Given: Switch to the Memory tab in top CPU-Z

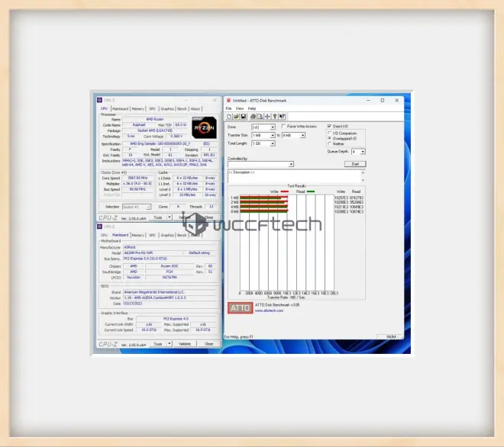Looking at the screenshot, I should (x=137, y=108).
